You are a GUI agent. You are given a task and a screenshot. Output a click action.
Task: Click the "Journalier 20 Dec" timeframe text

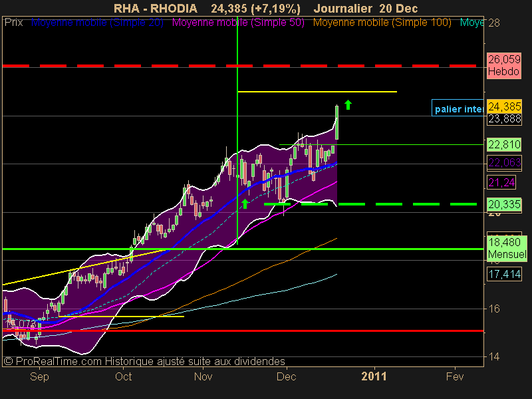tap(366, 8)
